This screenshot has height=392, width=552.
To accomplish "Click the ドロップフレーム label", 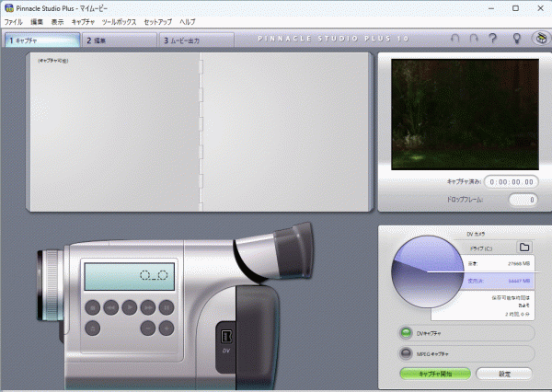I will [x=465, y=200].
